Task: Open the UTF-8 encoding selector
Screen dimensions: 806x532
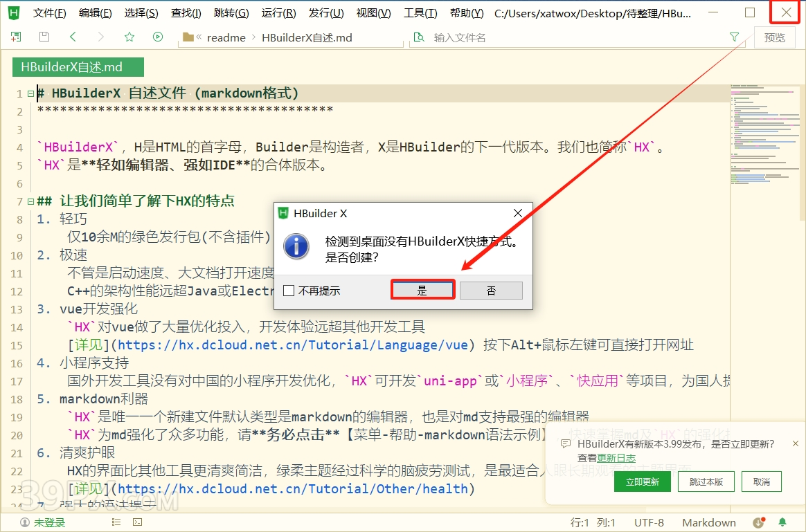Action: [x=649, y=522]
